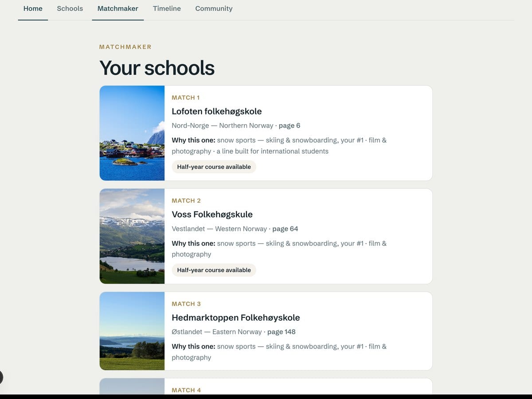The height and width of the screenshot is (399, 532).
Task: Click 'Why this one:' in Hedmarktoppen card
Action: (x=193, y=346)
